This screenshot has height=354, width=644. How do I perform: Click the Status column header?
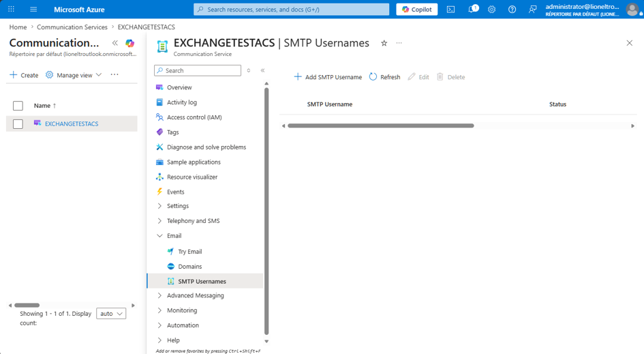557,104
